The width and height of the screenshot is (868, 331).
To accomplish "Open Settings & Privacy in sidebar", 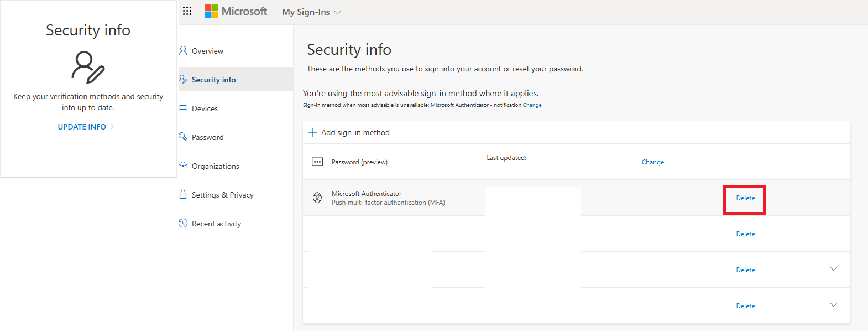I will coord(222,195).
